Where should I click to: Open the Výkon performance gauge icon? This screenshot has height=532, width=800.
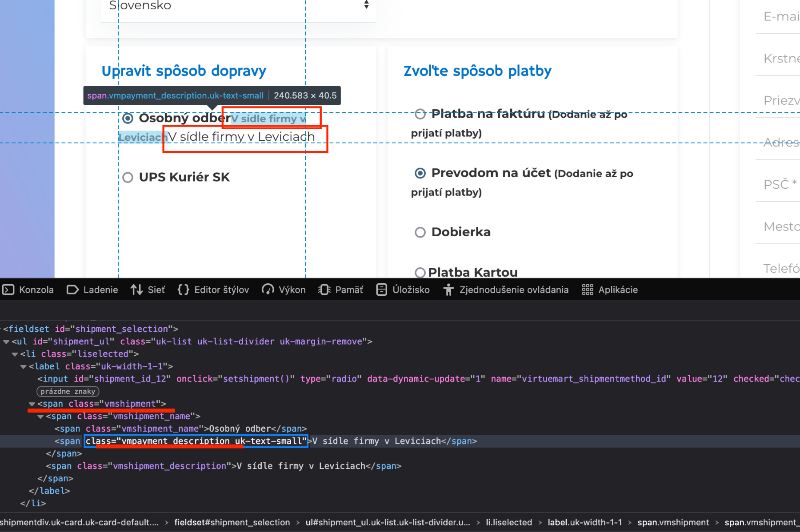pos(268,290)
